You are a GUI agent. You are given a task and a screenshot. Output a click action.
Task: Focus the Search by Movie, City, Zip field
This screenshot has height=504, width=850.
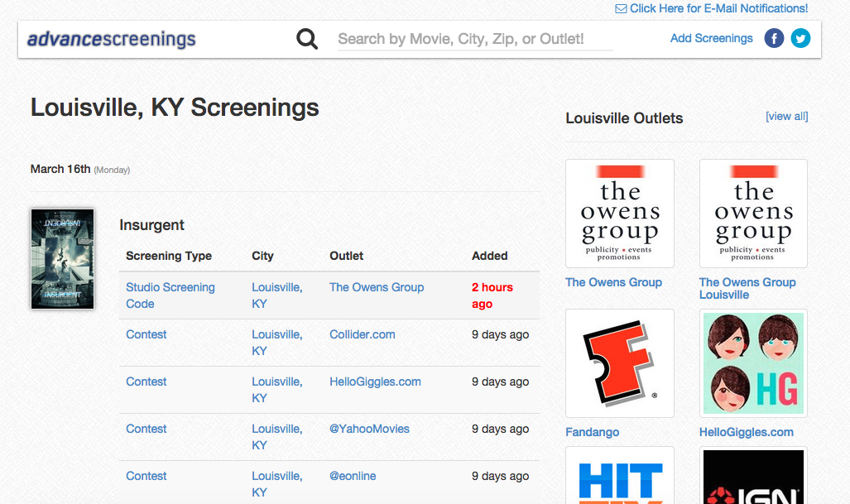(475, 39)
